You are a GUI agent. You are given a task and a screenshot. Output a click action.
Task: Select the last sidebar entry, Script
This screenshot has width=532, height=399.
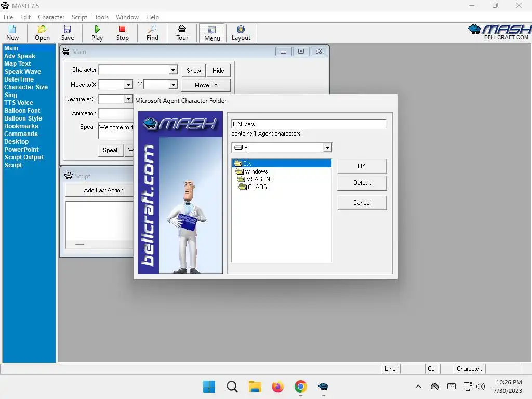coord(13,165)
